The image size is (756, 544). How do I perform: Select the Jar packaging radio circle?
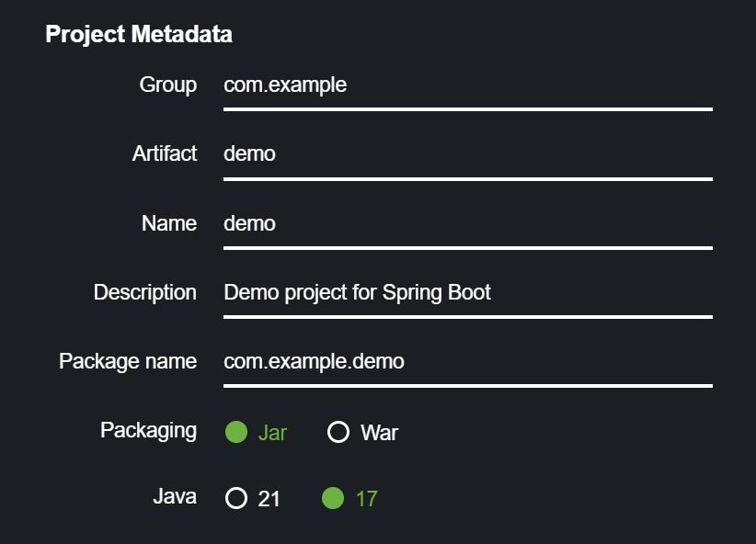coord(236,432)
